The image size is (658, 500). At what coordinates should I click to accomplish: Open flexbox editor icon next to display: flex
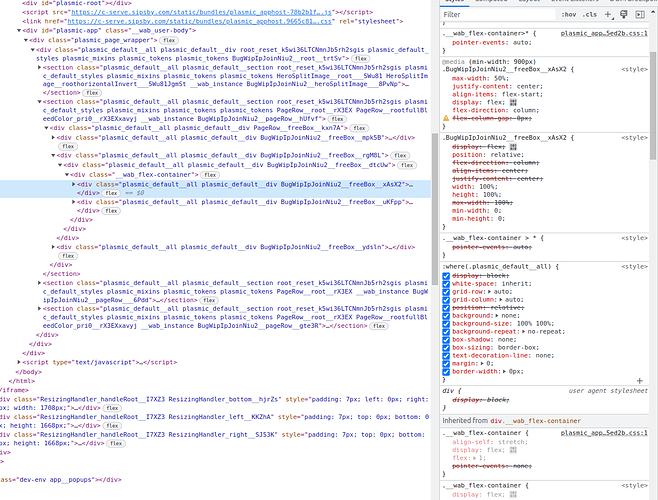tap(515, 102)
